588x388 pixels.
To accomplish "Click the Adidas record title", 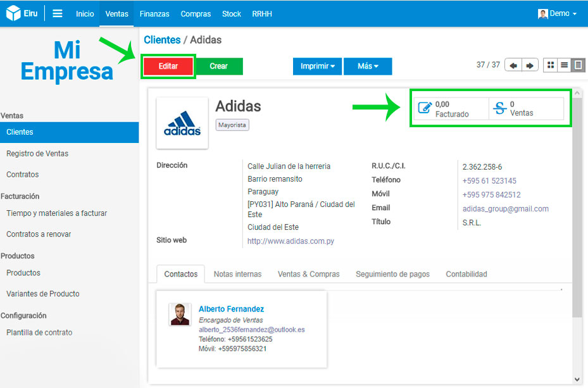I will click(x=238, y=106).
